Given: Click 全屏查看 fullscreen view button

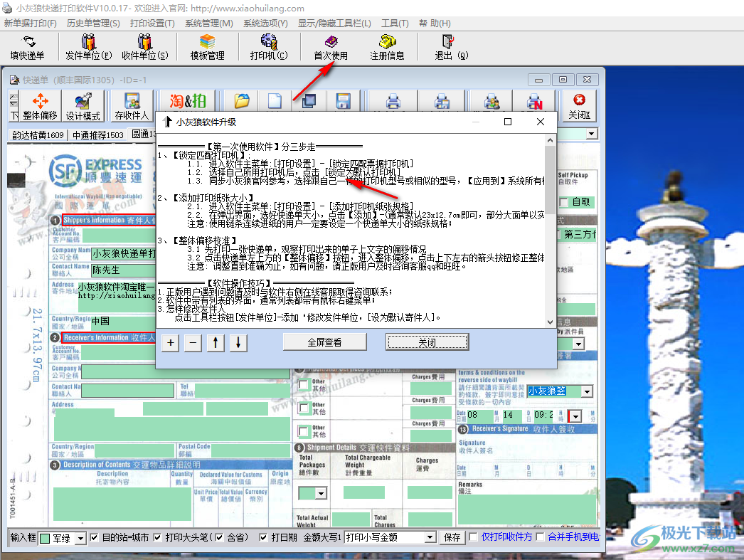Looking at the screenshot, I should 324,342.
